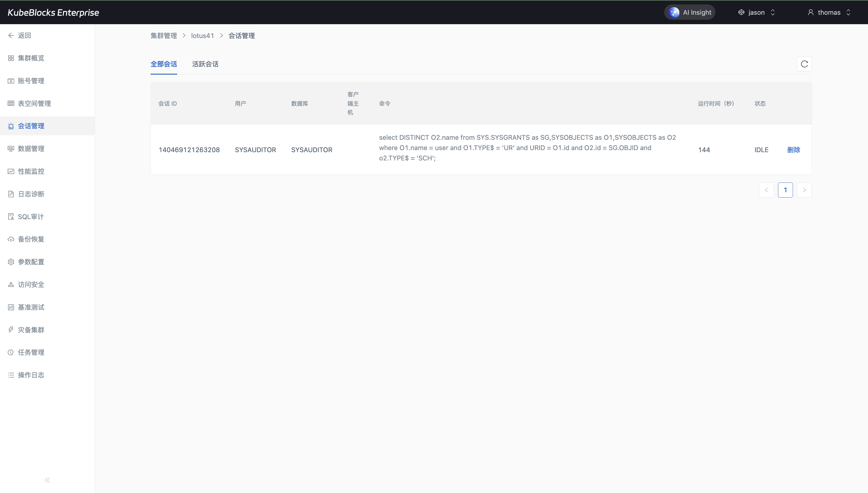Select page 1 in pagination
868x493 pixels.
[785, 190]
